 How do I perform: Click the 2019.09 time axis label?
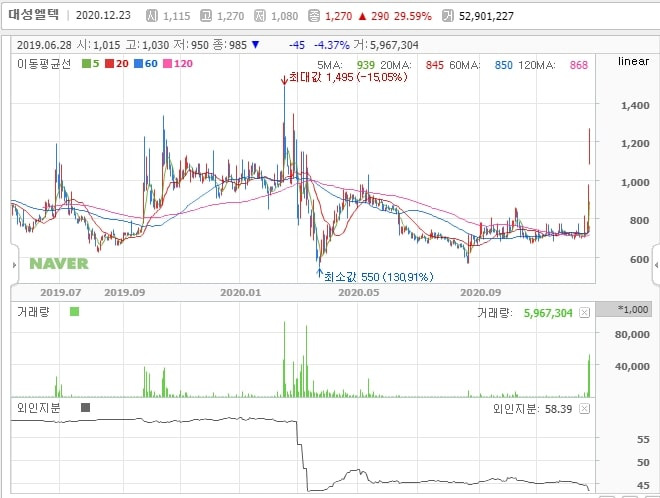125,292
